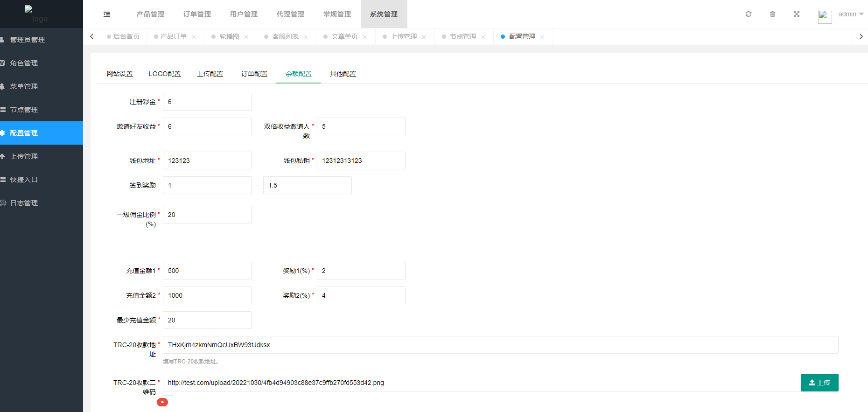The image size is (868, 412).
Task: Close the 轮播图 tab
Action: click(x=246, y=37)
